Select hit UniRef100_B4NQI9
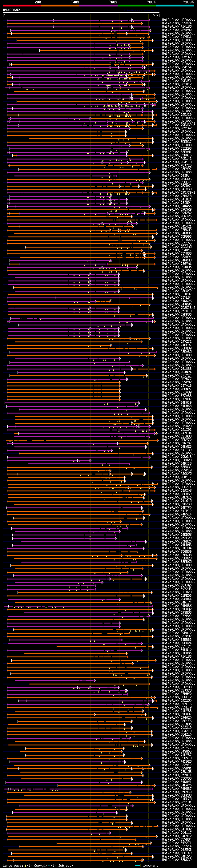 point(177,403)
